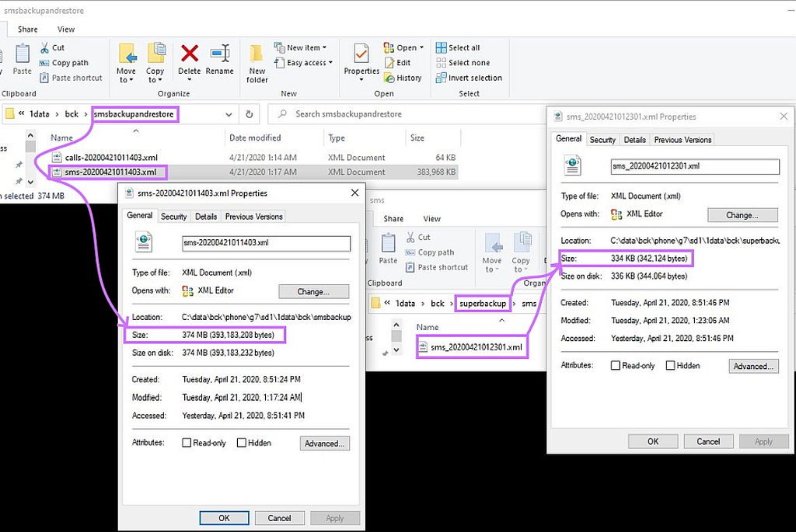Image resolution: width=796 pixels, height=532 pixels.
Task: Click the Rename tool
Action: (219, 60)
